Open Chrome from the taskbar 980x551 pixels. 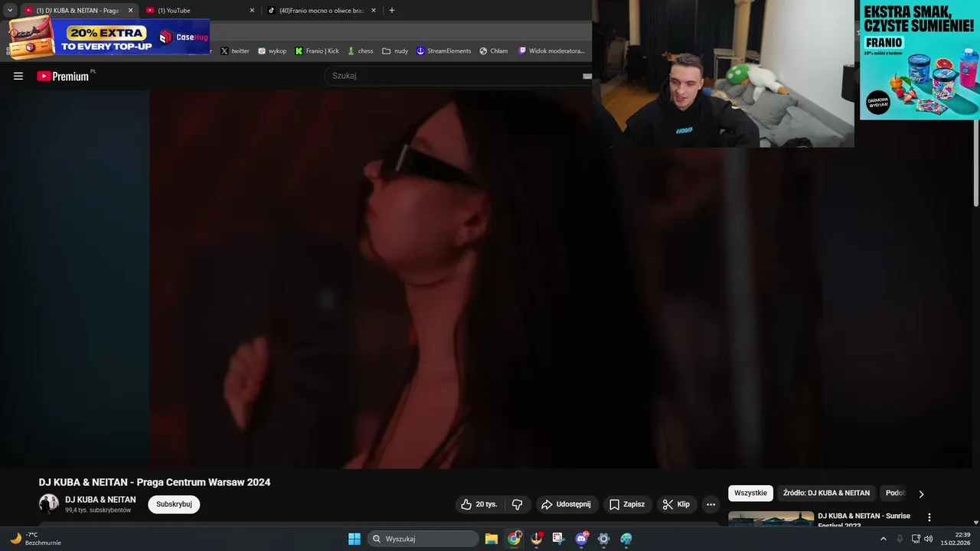tap(514, 539)
